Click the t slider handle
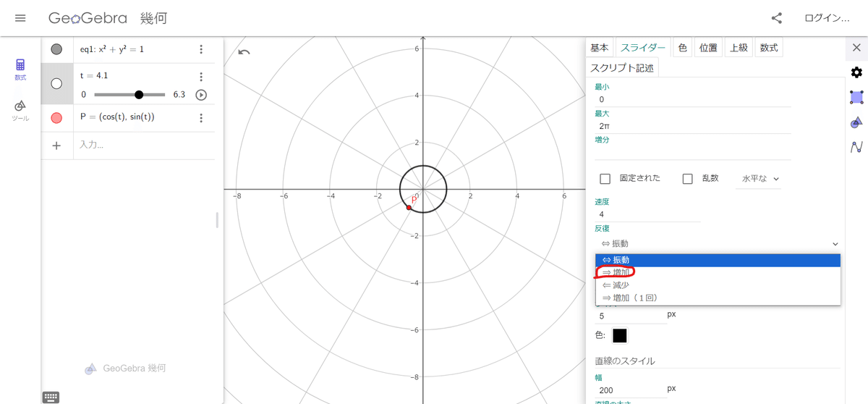The height and width of the screenshot is (404, 868). tap(139, 95)
